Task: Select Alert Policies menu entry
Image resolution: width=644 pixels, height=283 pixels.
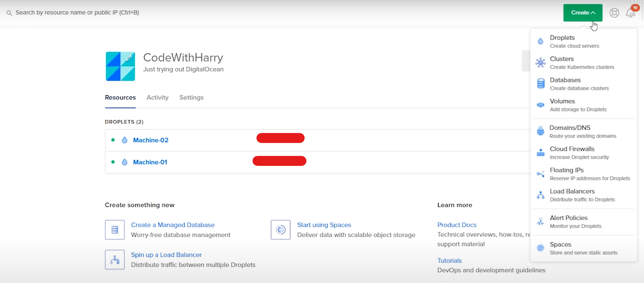Action: tap(584, 221)
